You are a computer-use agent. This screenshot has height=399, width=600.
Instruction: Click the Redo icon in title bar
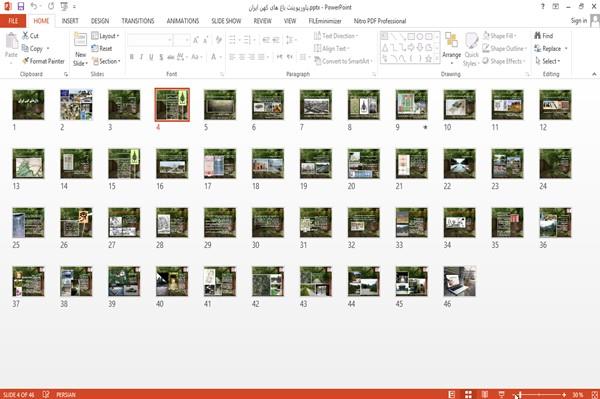pos(51,7)
